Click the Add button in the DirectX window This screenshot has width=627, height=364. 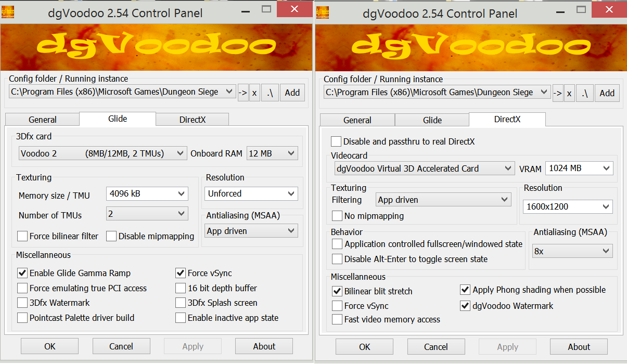(x=607, y=93)
